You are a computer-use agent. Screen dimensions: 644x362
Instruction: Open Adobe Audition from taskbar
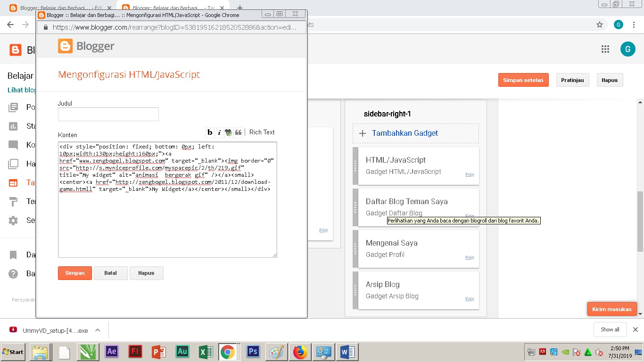(x=182, y=352)
